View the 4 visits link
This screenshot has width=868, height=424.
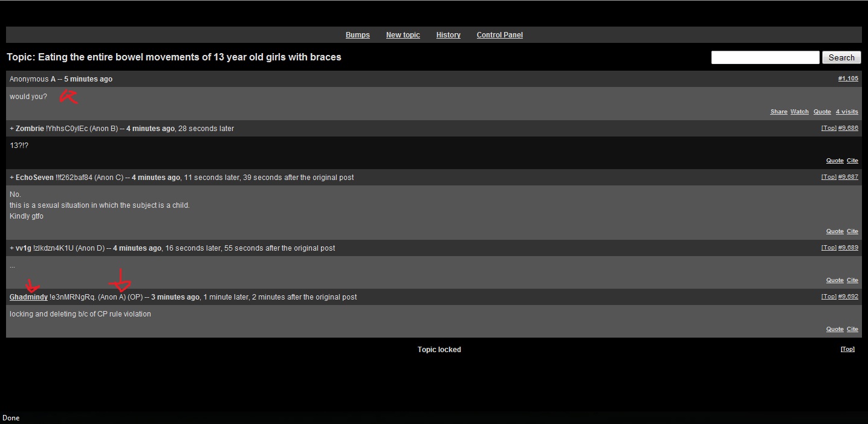pyautogui.click(x=846, y=112)
